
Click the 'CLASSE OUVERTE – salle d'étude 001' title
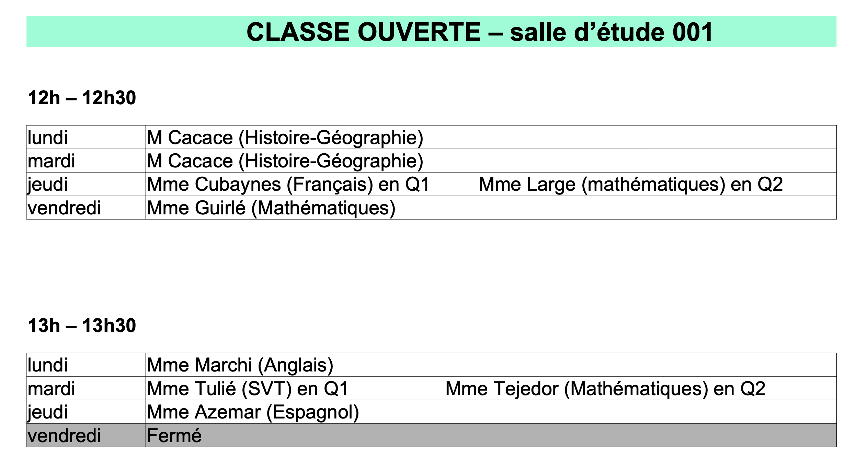479,32
